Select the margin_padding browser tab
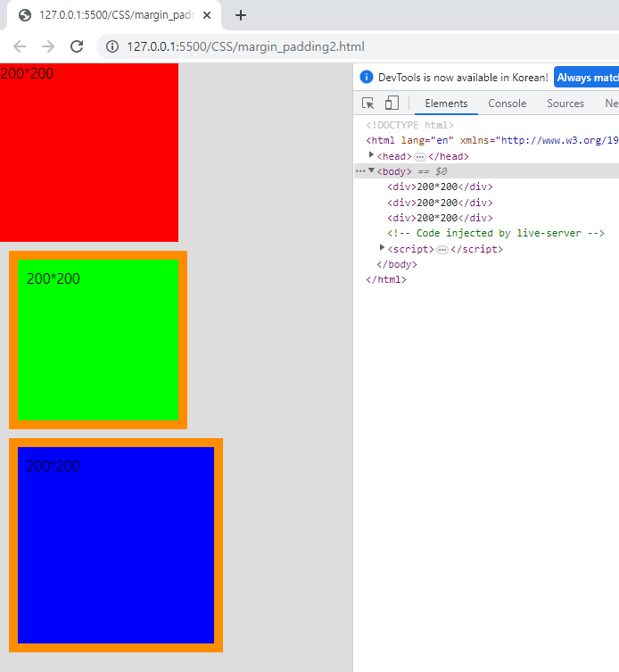Viewport: 619px width, 672px height. tap(114, 15)
